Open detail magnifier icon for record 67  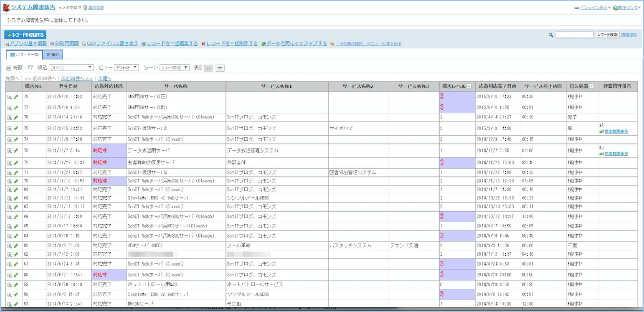(x=9, y=207)
